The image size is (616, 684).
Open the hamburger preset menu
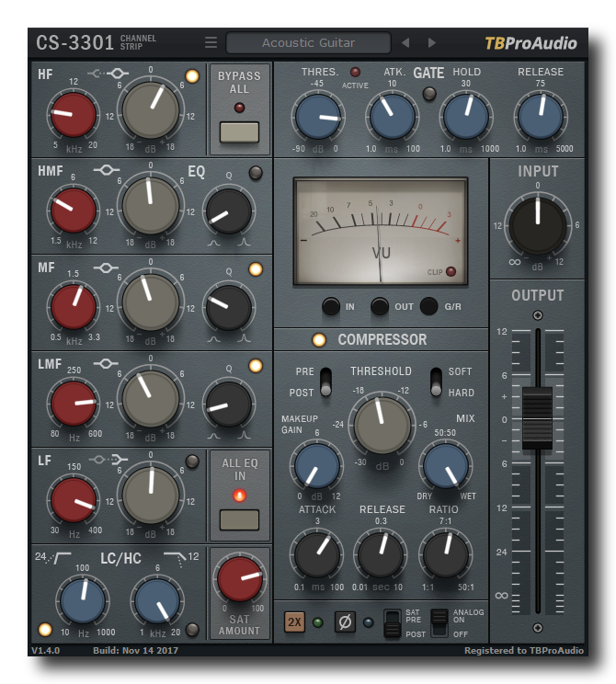[x=211, y=42]
